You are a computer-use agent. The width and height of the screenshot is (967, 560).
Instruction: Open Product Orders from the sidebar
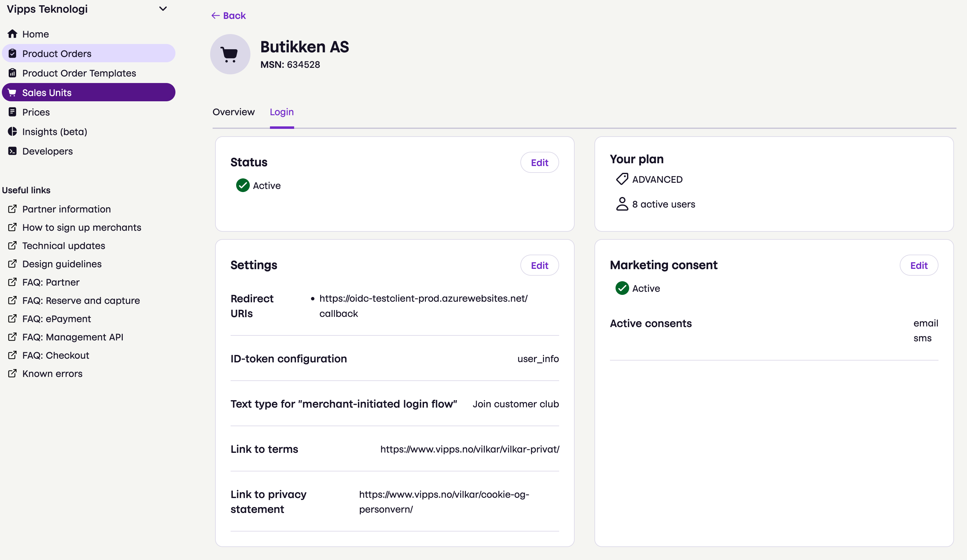click(57, 53)
